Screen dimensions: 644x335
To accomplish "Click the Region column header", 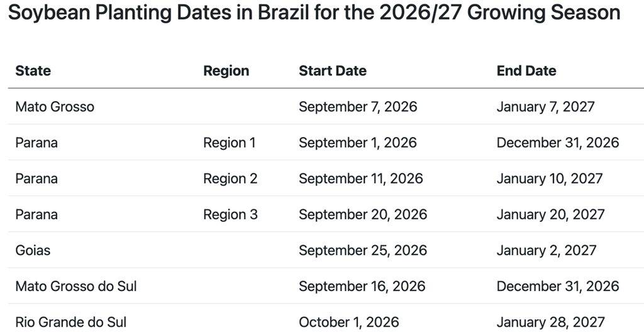I will click(x=226, y=70).
